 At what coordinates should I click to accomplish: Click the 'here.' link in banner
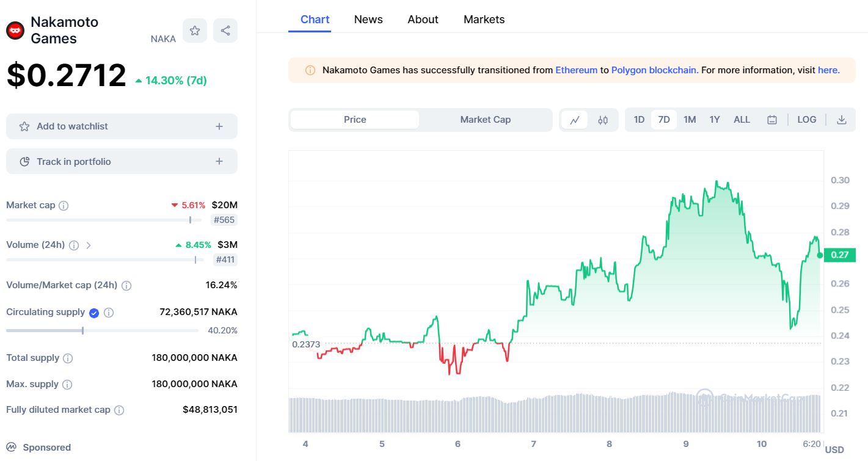tap(829, 70)
